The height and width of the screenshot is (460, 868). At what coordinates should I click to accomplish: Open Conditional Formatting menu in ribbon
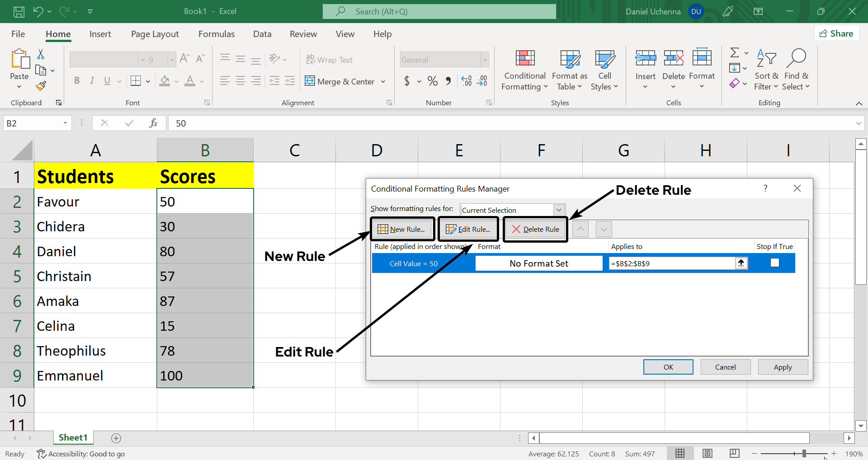coord(524,70)
